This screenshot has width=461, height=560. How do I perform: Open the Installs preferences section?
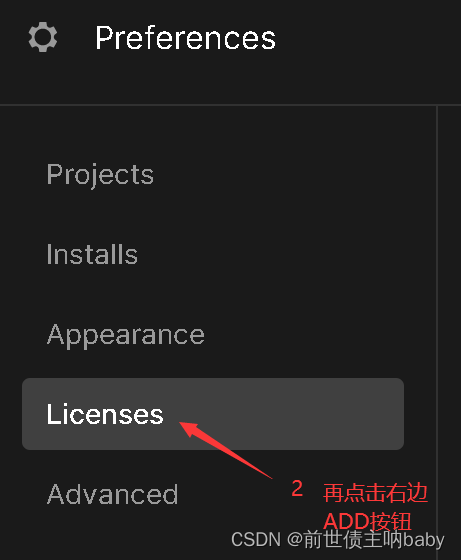click(92, 254)
